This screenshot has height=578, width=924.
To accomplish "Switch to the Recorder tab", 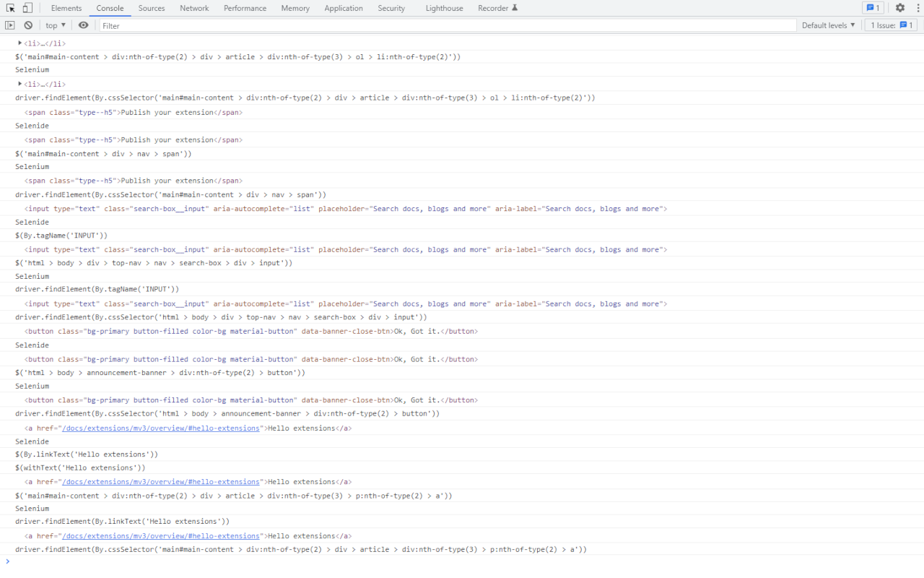I will [x=493, y=8].
